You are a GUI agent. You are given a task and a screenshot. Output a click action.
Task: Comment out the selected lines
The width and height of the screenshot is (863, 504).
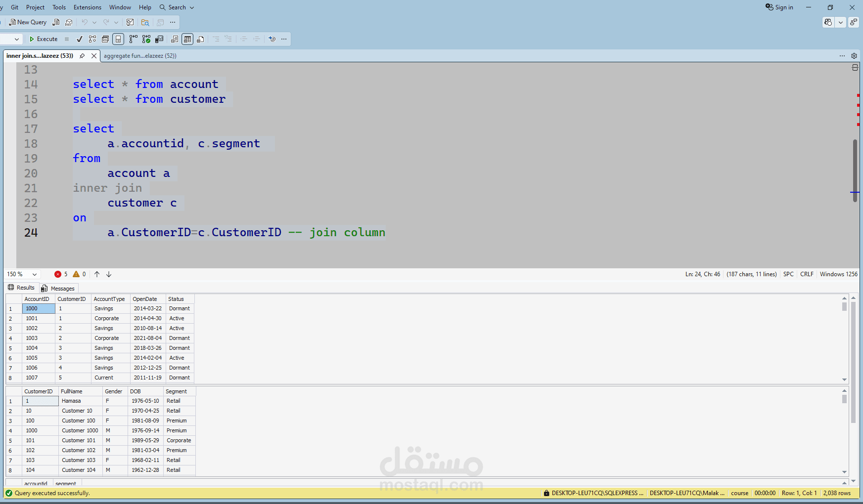[x=216, y=39]
